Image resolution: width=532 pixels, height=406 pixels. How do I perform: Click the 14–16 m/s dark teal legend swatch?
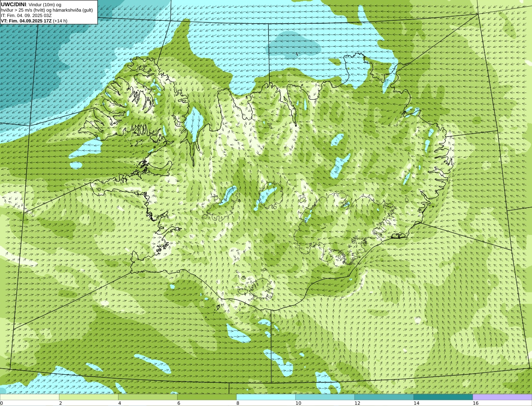click(443, 397)
